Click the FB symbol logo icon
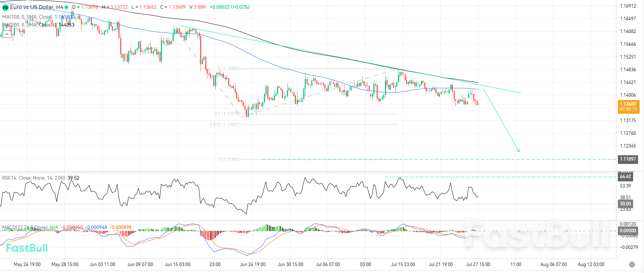The width and height of the screenshot is (644, 273). coord(5,7)
